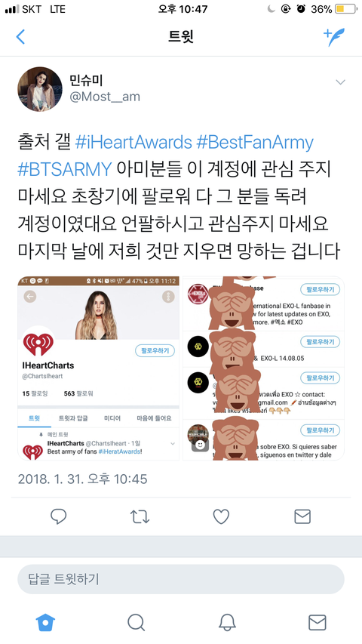Open the Messages tab in the bottom bar
362x644 pixels.
(x=318, y=622)
